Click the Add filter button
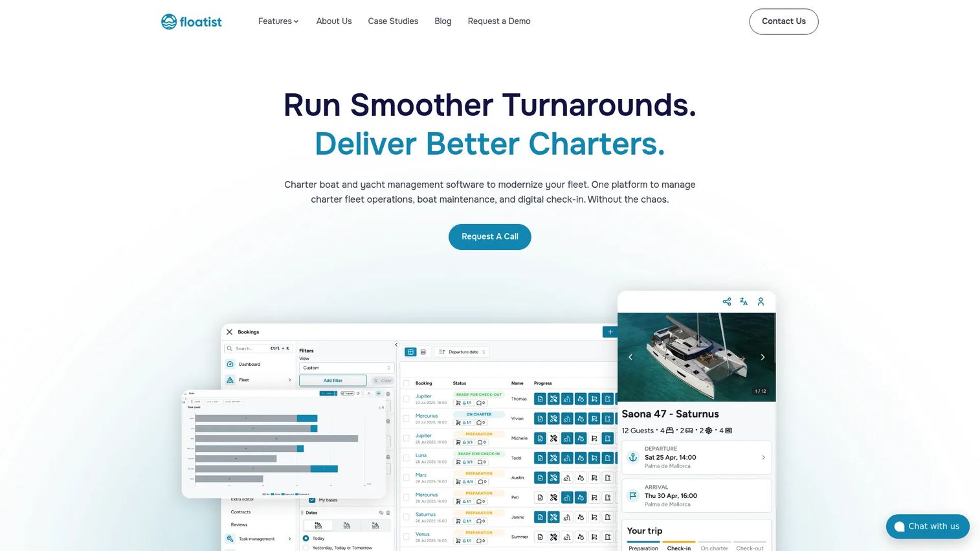 tap(333, 381)
